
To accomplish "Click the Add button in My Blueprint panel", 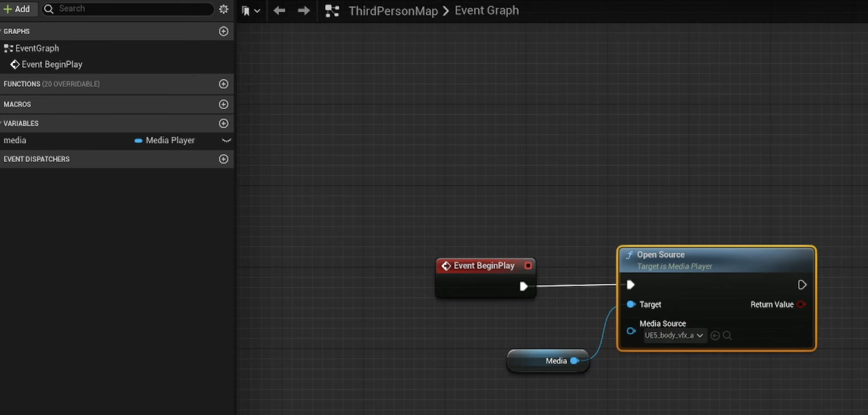I will [17, 9].
